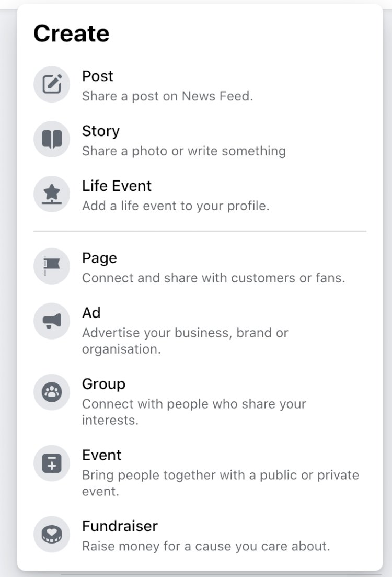The height and width of the screenshot is (577, 392).
Task: Click 'Share a post on News Feed' text
Action: [x=167, y=96]
